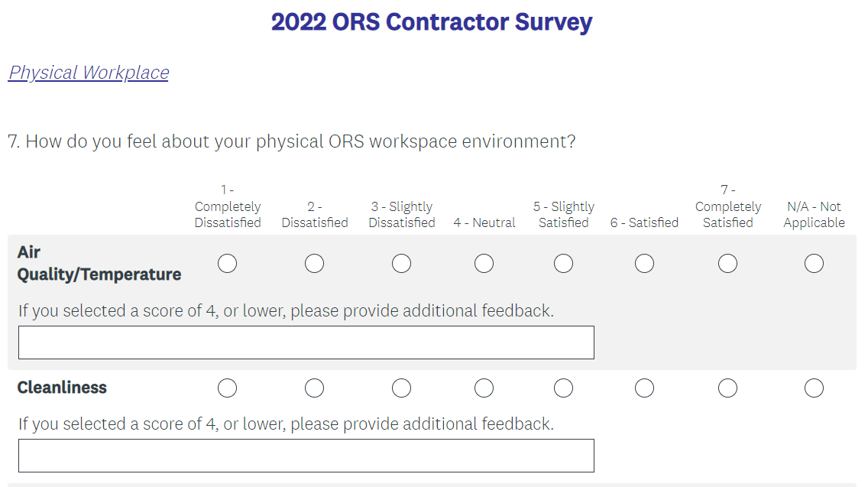Focus the Cleanliness additional feedback field

pyautogui.click(x=306, y=456)
